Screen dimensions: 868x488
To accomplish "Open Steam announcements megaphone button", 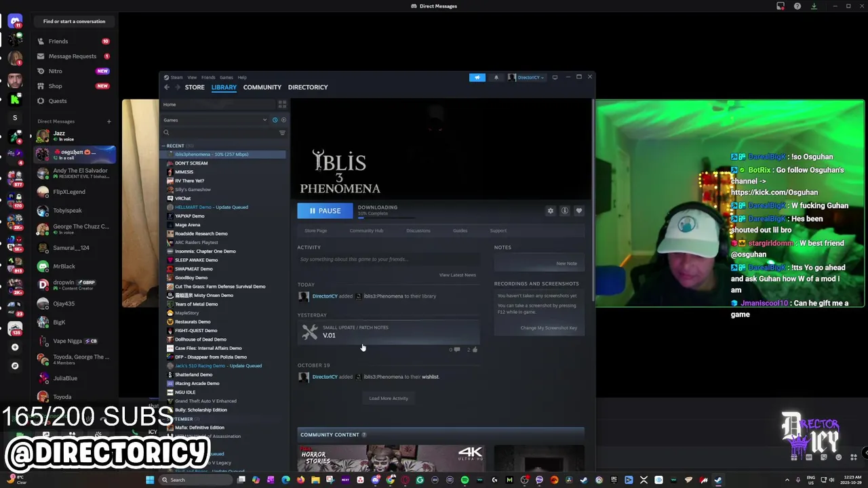I will click(x=477, y=77).
